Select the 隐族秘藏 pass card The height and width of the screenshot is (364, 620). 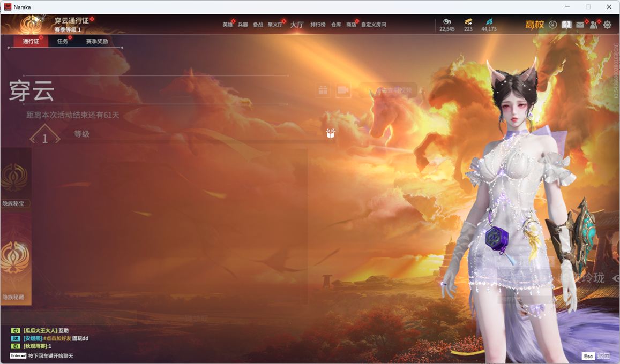point(16,259)
